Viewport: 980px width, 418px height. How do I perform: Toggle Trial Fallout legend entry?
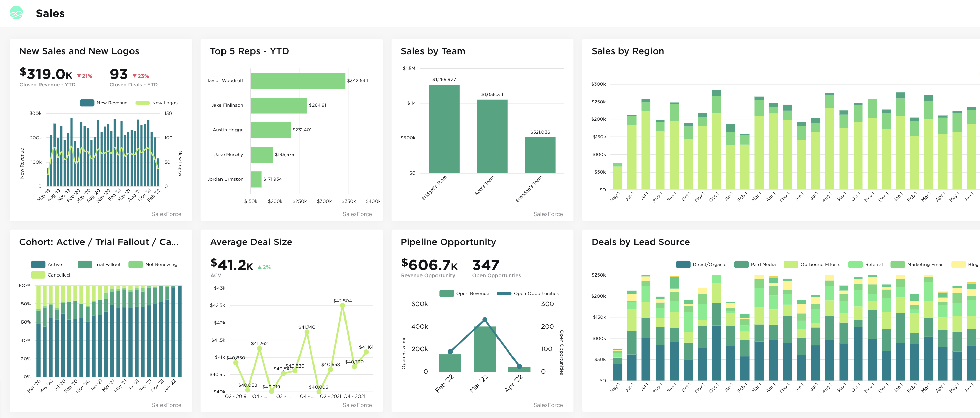85,264
